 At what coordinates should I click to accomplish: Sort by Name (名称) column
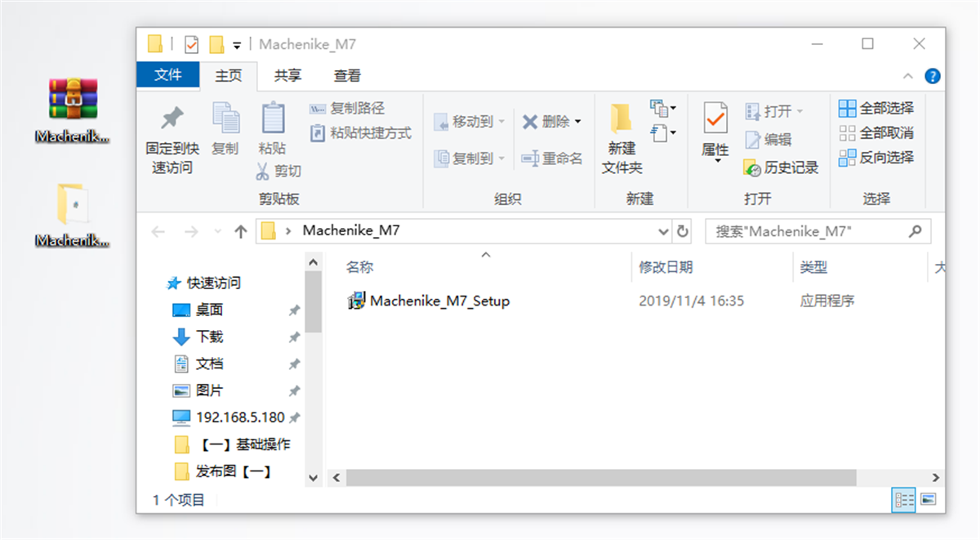[360, 267]
